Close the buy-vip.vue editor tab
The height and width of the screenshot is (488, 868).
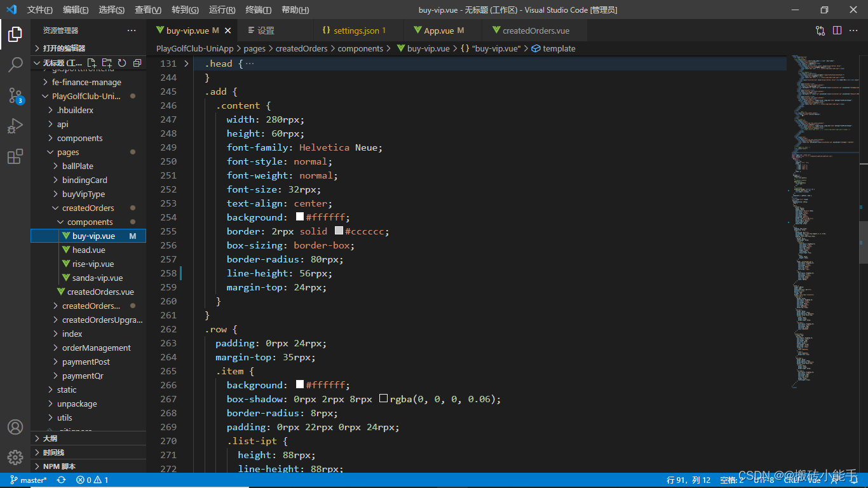point(227,30)
